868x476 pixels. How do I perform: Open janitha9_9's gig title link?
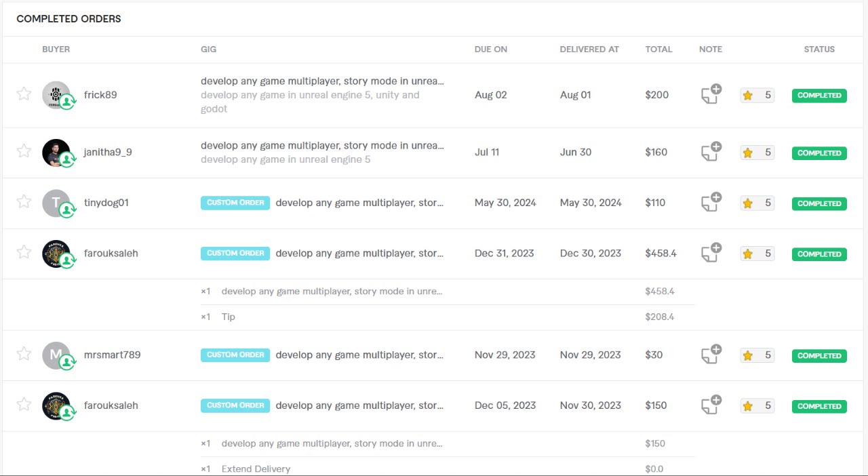pyautogui.click(x=323, y=145)
